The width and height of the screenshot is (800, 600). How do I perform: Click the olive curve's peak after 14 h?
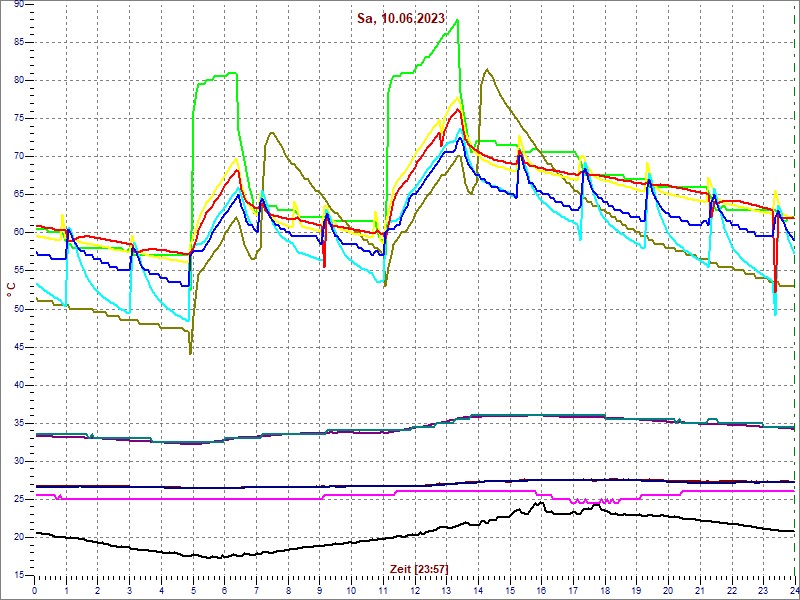[x=487, y=69]
